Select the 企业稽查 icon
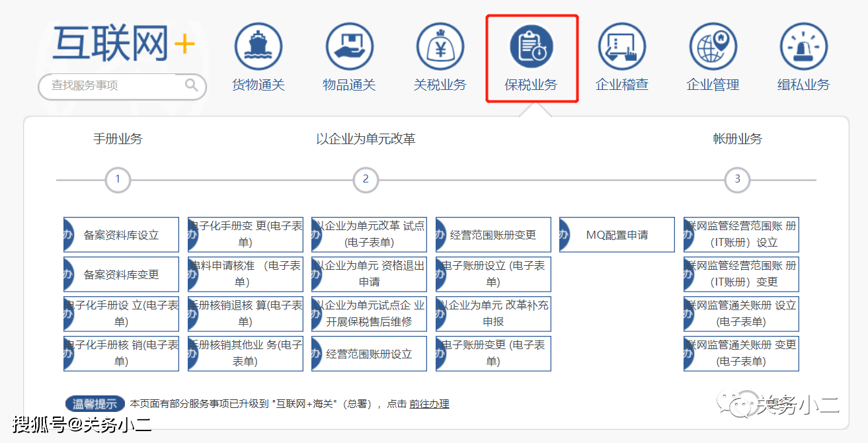 tap(621, 46)
